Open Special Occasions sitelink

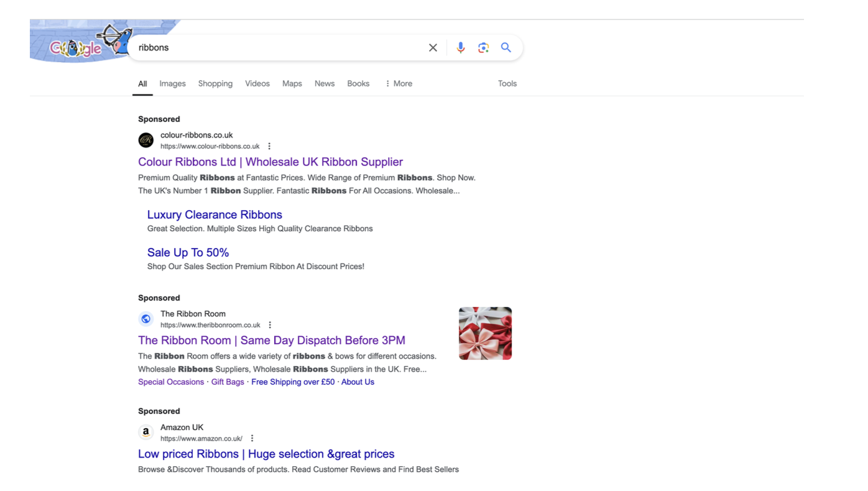coord(171,382)
